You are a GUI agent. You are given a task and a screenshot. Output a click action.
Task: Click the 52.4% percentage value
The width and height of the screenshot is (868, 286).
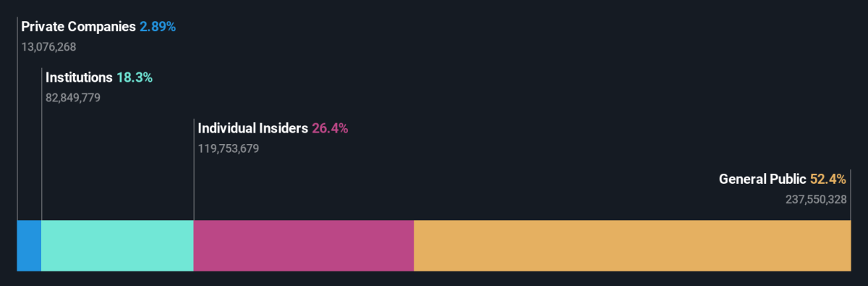pos(828,179)
